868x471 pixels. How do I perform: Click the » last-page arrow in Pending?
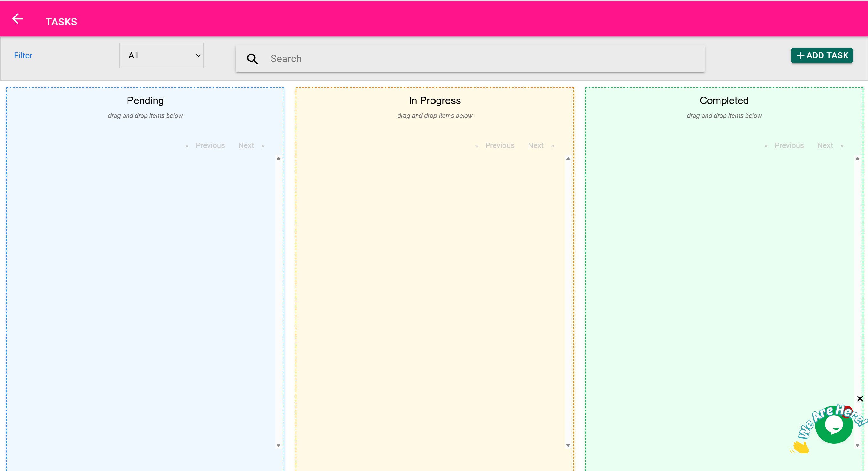263,146
